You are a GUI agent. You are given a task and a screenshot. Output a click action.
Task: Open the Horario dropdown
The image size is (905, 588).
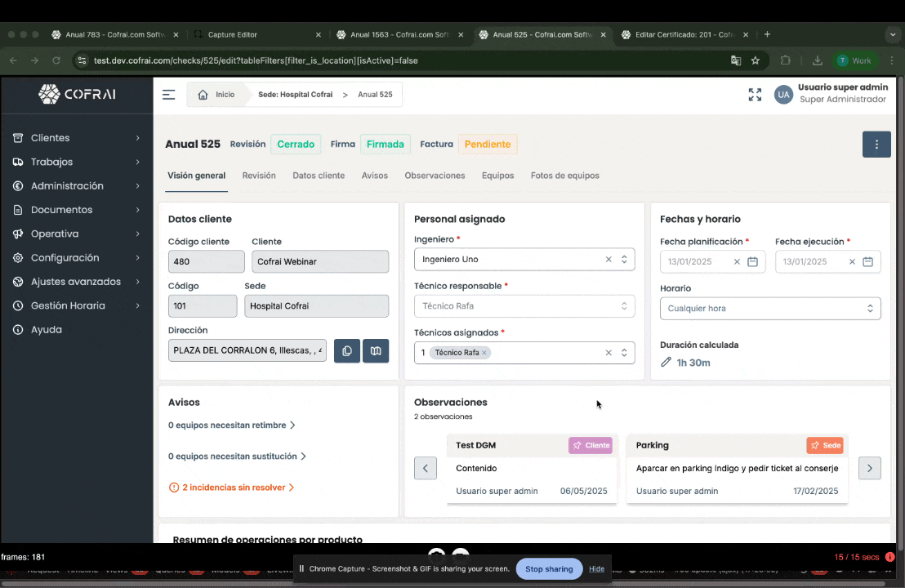click(769, 309)
